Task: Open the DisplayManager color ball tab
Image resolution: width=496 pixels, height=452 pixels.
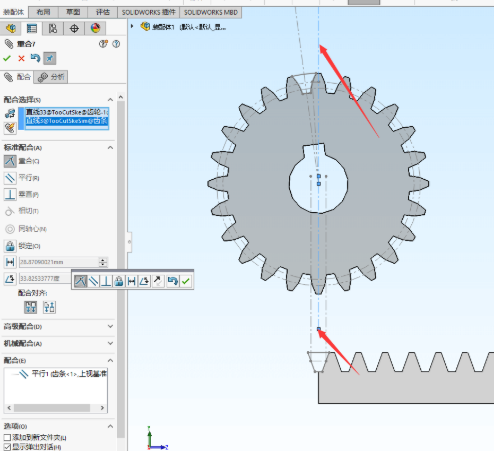Action: coord(95,28)
